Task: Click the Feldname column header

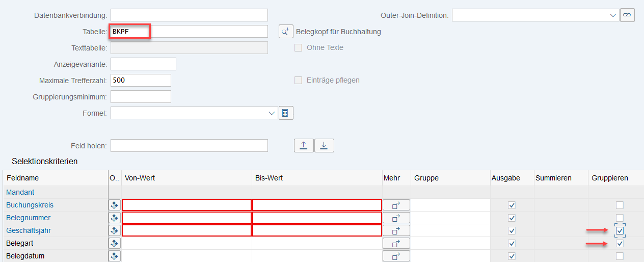Action: (23, 178)
